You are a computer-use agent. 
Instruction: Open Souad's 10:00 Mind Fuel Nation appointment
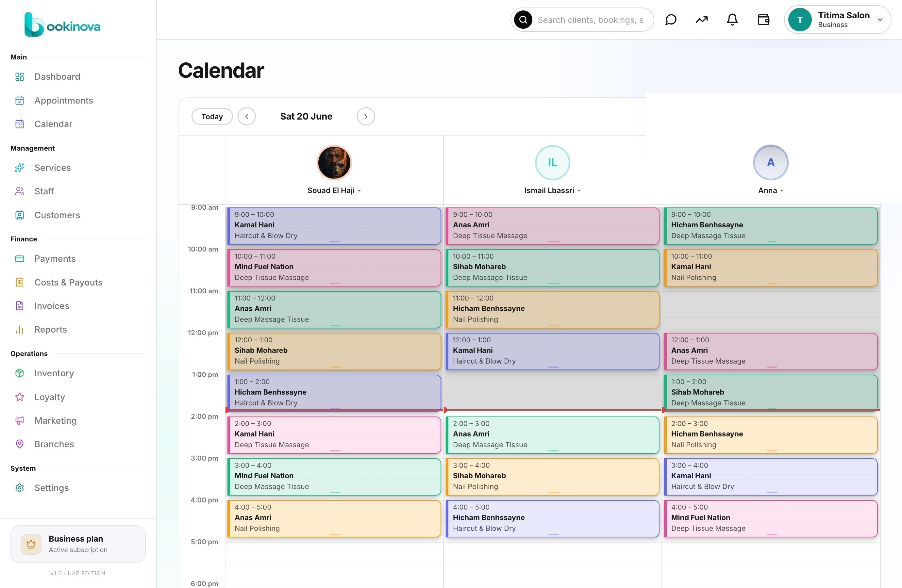pos(334,268)
